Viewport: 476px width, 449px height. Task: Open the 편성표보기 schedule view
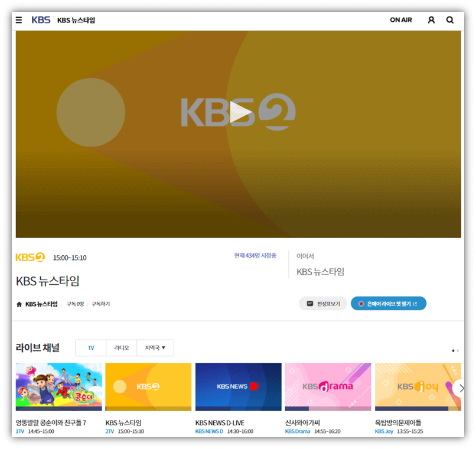[x=323, y=303]
